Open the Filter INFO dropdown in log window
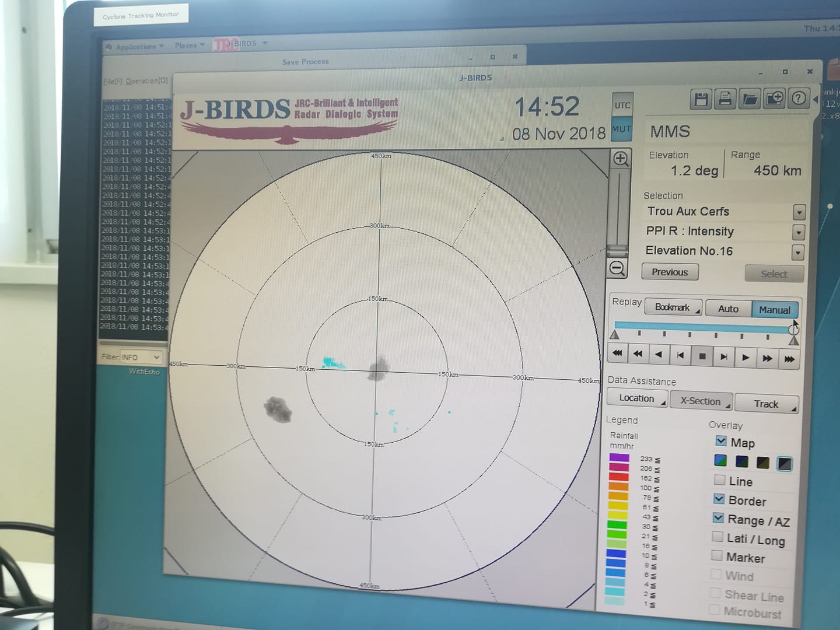840x630 pixels. [x=141, y=357]
